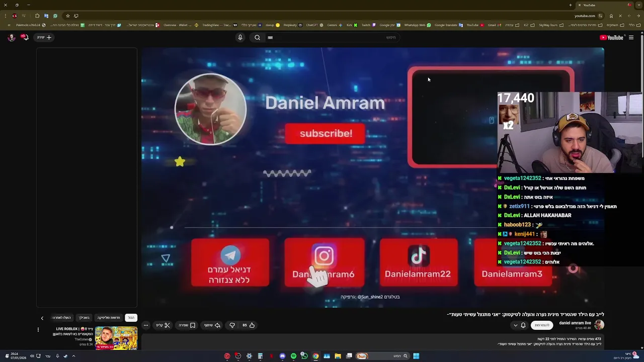Click the red subscribe! graphic in video
Image resolution: width=644 pixels, height=362 pixels.
click(x=326, y=134)
